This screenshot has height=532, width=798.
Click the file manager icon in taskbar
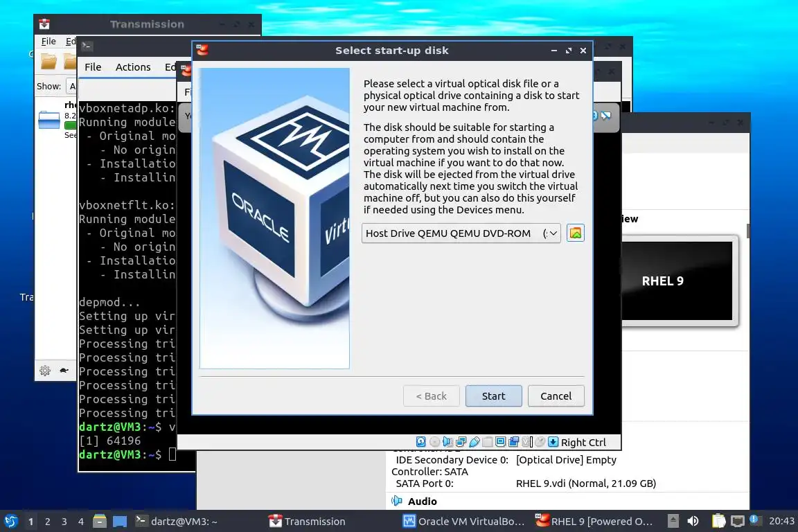pyautogui.click(x=100, y=522)
